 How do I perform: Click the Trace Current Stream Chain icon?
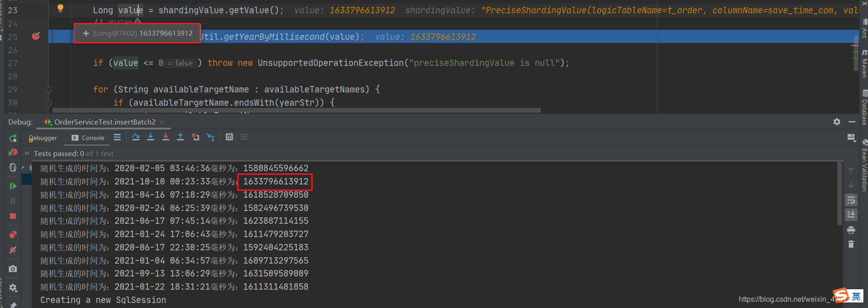coord(244,137)
